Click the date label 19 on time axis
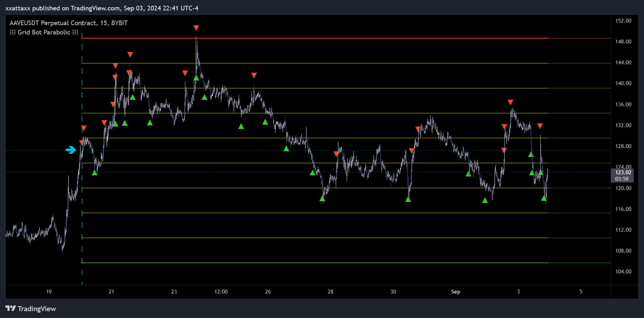The image size is (644, 318). (x=49, y=292)
